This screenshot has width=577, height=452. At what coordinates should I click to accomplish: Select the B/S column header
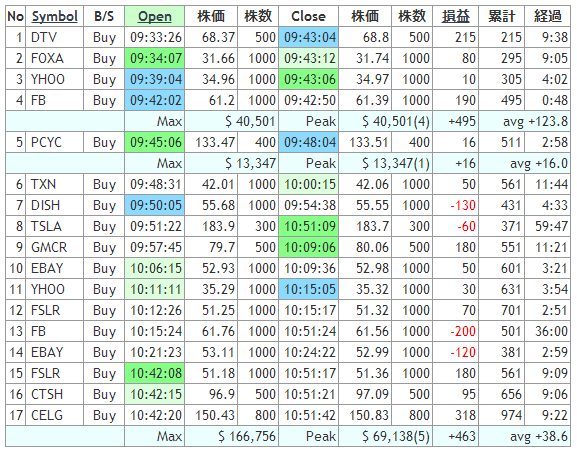tap(104, 16)
